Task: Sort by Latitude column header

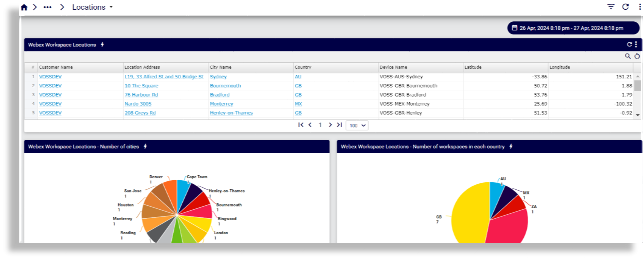Action: [506, 67]
